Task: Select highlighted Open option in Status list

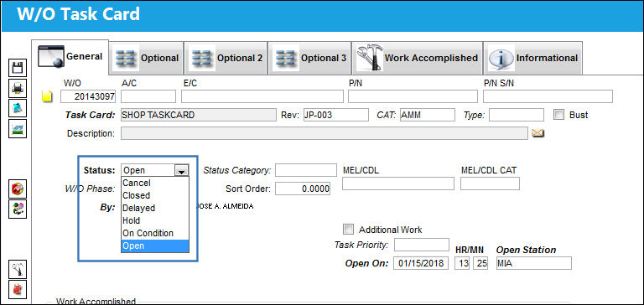Action: point(155,246)
